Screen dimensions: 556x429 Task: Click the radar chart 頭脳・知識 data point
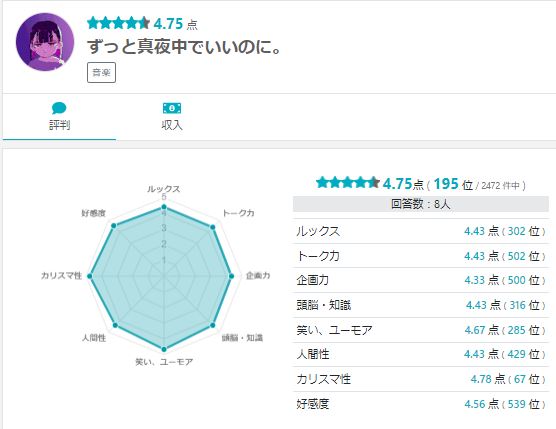click(213, 325)
